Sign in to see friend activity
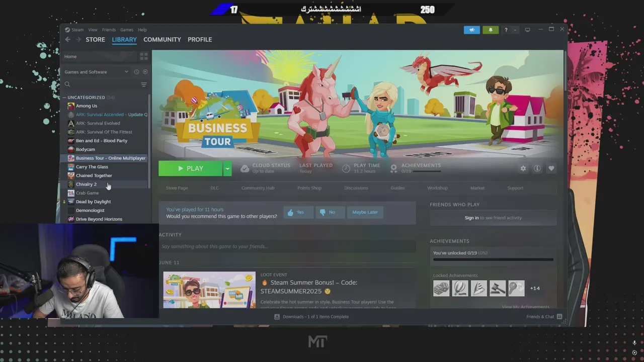644x362 pixels. pyautogui.click(x=471, y=218)
